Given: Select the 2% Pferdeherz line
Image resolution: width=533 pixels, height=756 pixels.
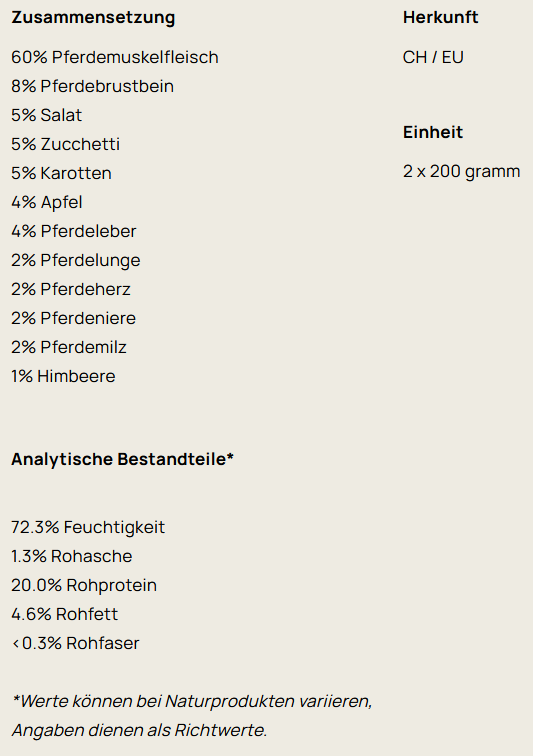Looking at the screenshot, I should [x=71, y=289].
